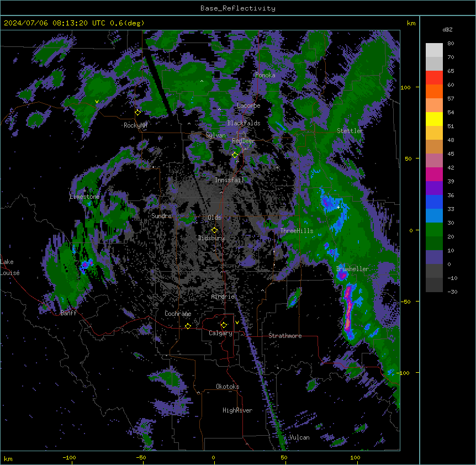Select the blue 33-36 dBZ legend swatch

pos(434,202)
